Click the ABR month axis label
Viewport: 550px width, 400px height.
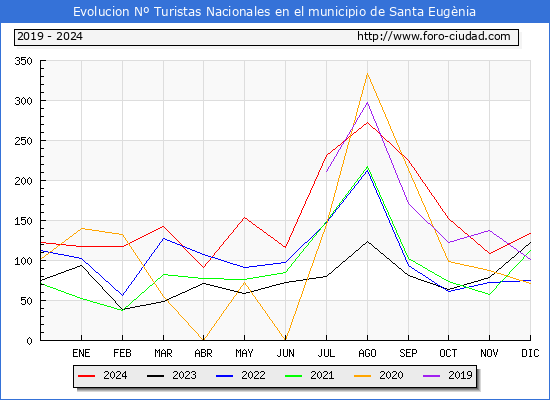(203, 353)
